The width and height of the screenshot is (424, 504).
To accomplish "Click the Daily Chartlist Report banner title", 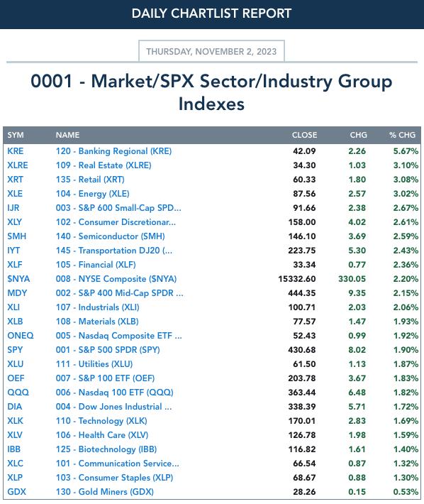I will (x=211, y=13).
